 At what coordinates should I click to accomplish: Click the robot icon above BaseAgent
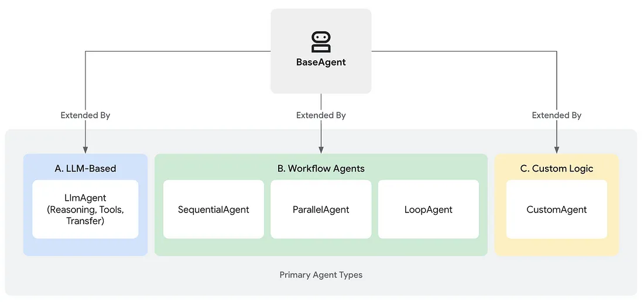coord(321,42)
